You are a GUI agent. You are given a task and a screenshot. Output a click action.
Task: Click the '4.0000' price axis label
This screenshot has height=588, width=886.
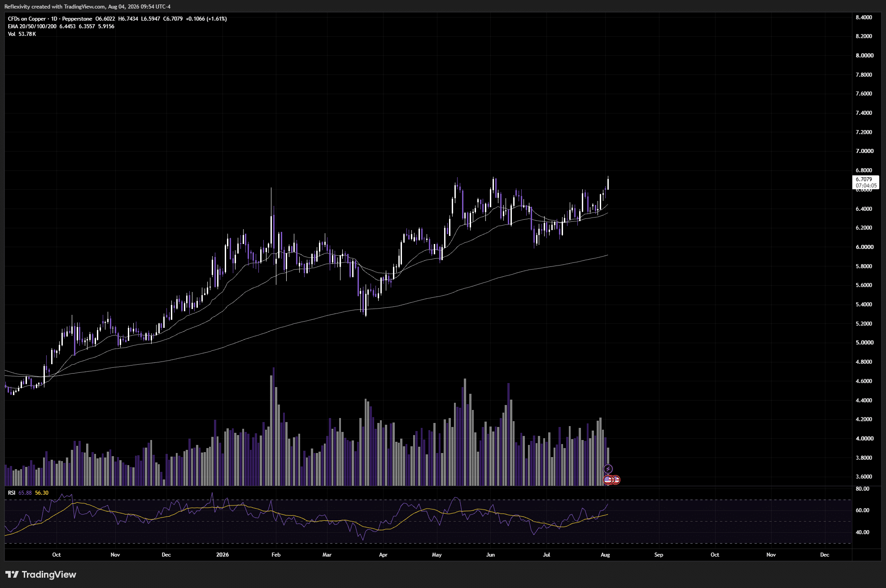pos(864,439)
